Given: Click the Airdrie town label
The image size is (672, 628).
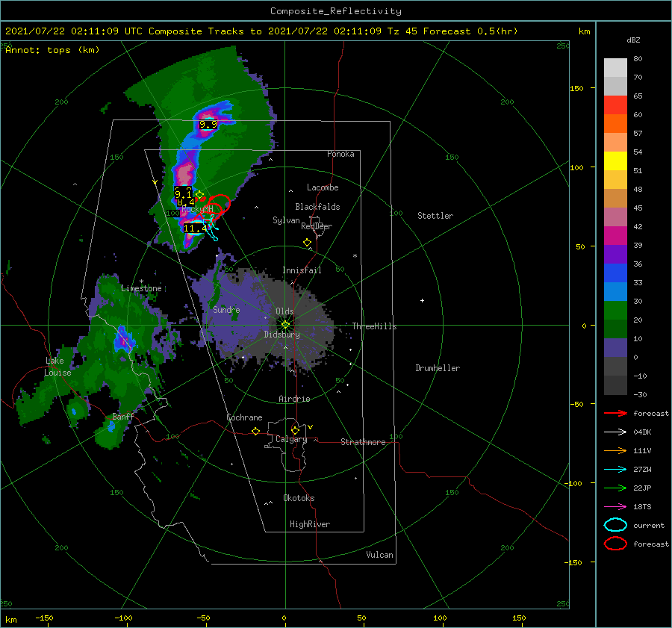Looking at the screenshot, I should coord(294,399).
